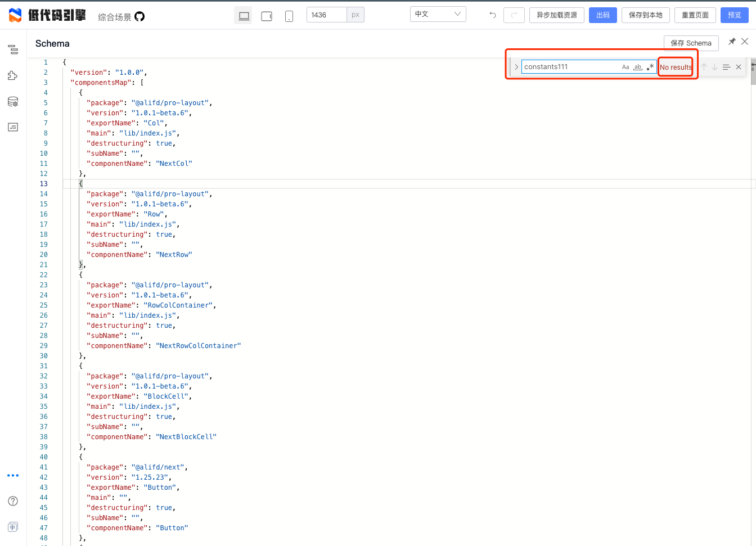The width and height of the screenshot is (756, 546).
Task: Open find in selection filter icon
Action: [x=727, y=66]
